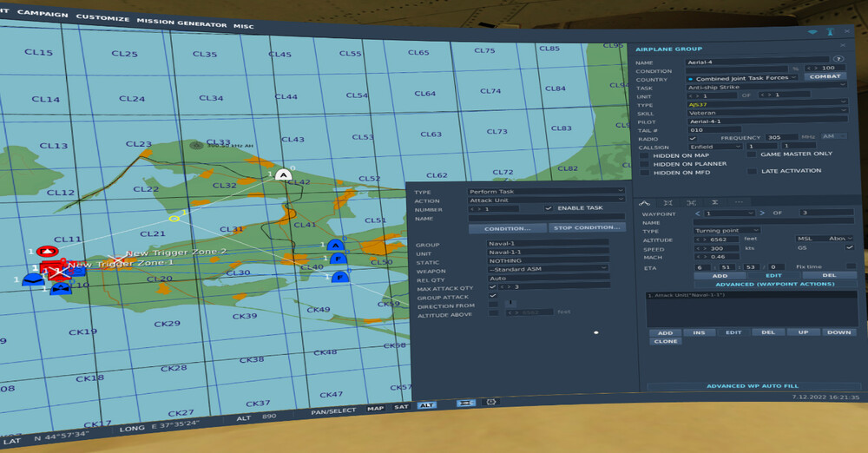The height and width of the screenshot is (453, 868).
Task: Open the airplane group help icon
Action: pos(838,59)
